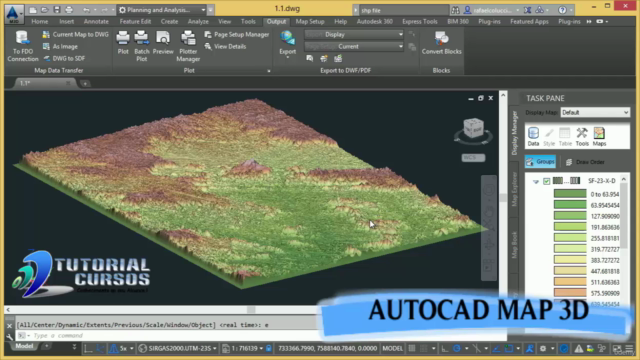Image resolution: width=640 pixels, height=360 pixels.
Task: Select the Map Explorer vertical tab
Action: point(514,188)
